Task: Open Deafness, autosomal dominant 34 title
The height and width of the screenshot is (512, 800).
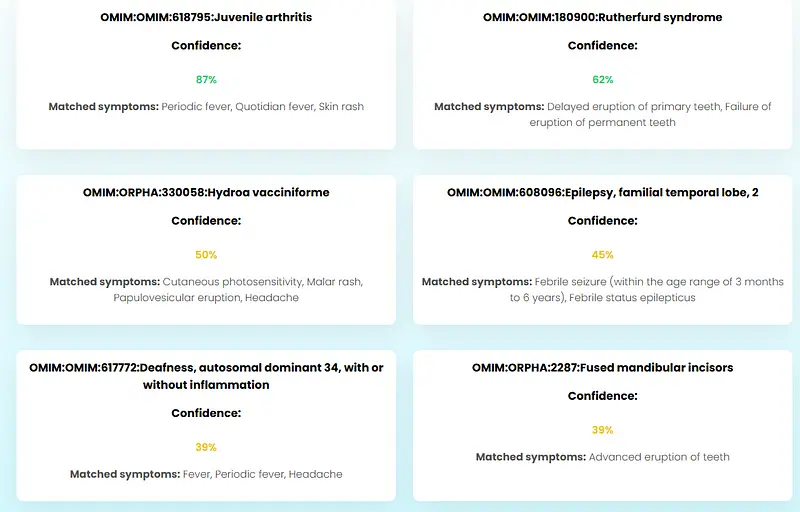Action: point(206,376)
